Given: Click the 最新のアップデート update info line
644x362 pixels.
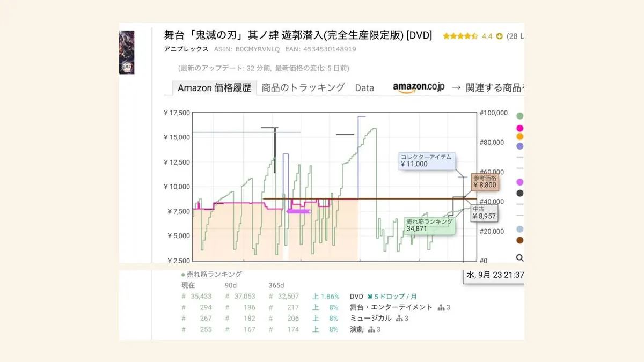Looking at the screenshot, I should [264, 68].
